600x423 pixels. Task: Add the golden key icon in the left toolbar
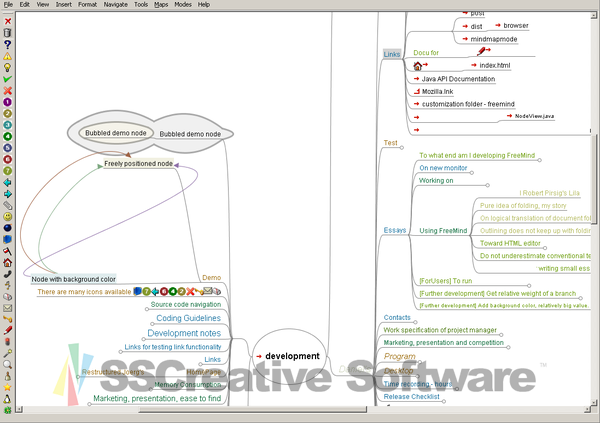(7, 319)
